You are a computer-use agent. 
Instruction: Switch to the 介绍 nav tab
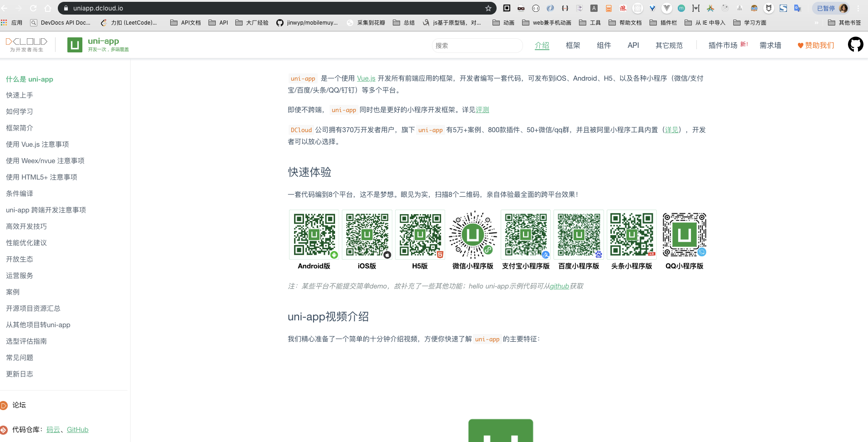[x=542, y=45]
